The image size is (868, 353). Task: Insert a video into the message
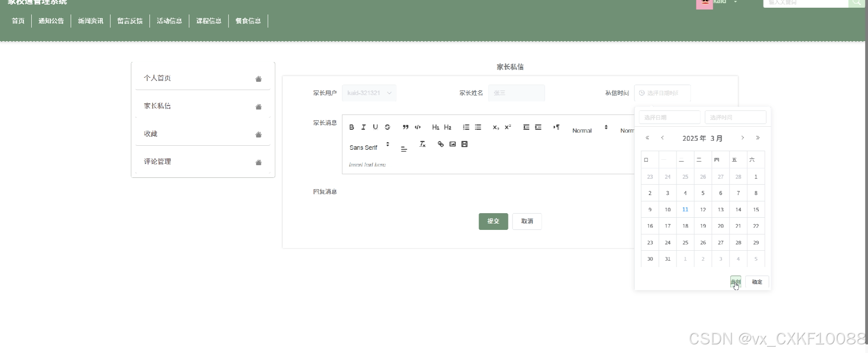click(x=464, y=144)
